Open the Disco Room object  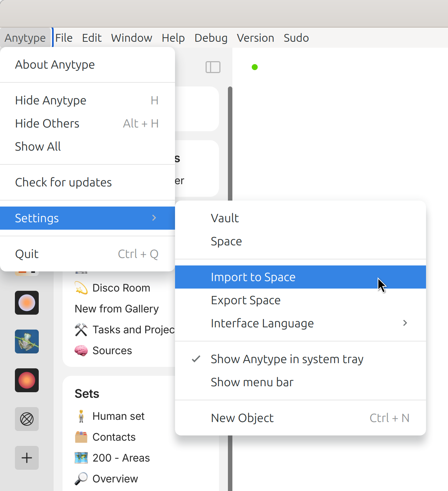(121, 288)
